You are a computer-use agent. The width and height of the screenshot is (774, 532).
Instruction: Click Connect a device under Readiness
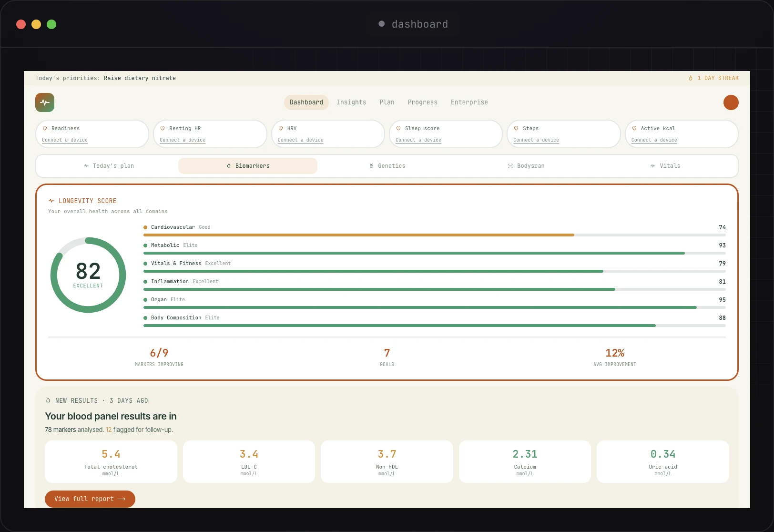(65, 140)
